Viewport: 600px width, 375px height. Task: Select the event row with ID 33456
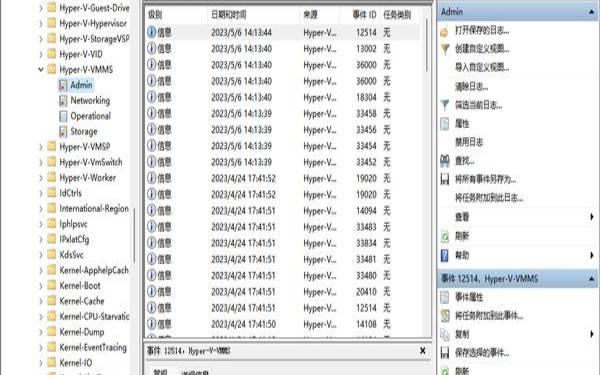(x=282, y=130)
